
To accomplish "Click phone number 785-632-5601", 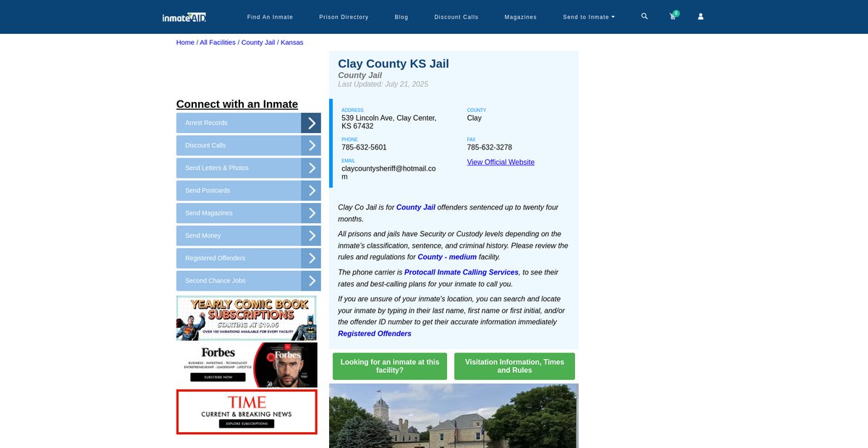I will click(364, 147).
